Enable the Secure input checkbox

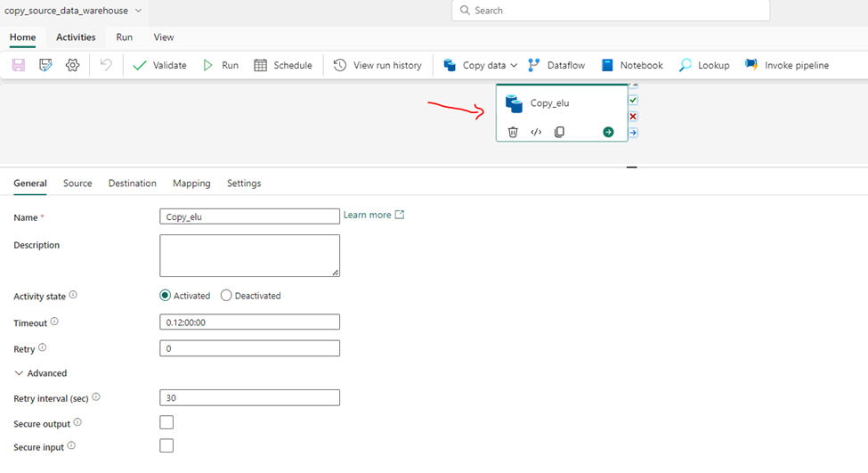pyautogui.click(x=166, y=446)
